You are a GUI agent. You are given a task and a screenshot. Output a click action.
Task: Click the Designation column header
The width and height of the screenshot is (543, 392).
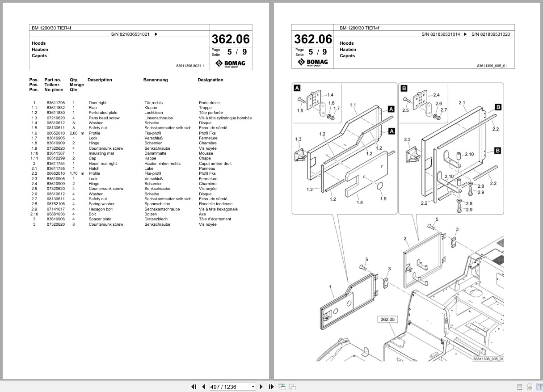pyautogui.click(x=210, y=80)
